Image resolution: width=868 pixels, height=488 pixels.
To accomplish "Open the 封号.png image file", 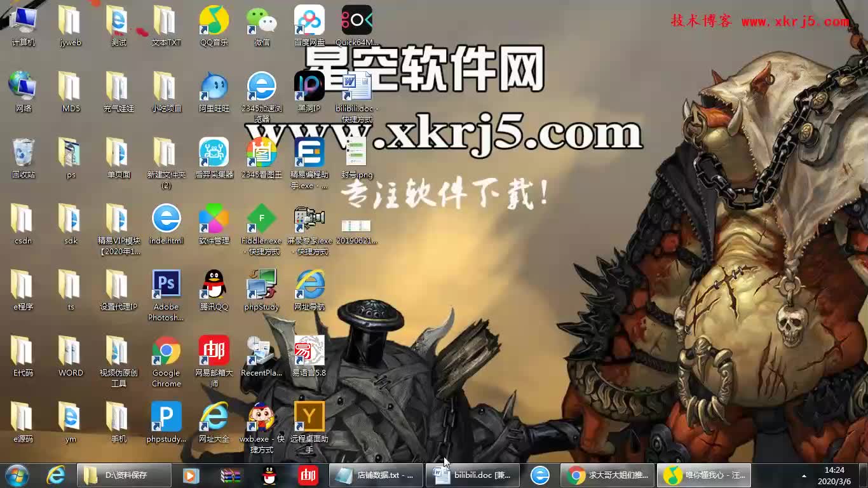I will (357, 158).
